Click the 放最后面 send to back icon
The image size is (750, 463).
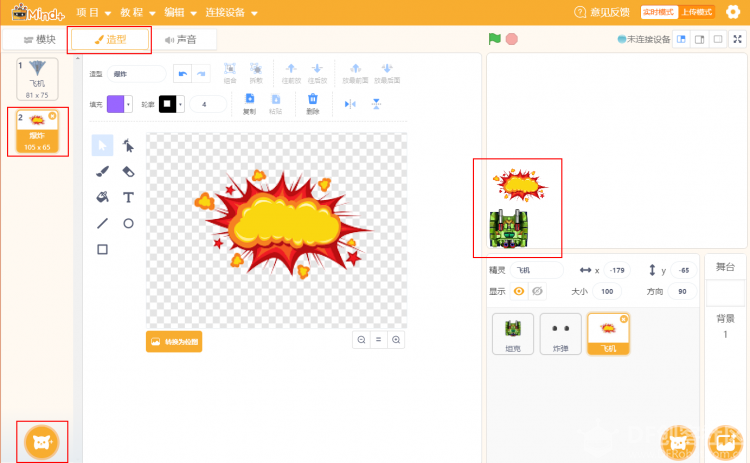pyautogui.click(x=387, y=68)
